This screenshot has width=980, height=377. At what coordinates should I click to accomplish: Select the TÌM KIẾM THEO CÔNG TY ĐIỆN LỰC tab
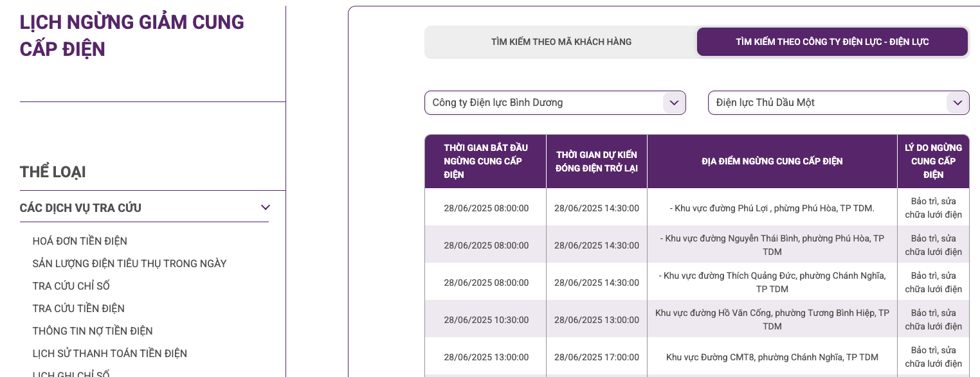(831, 41)
